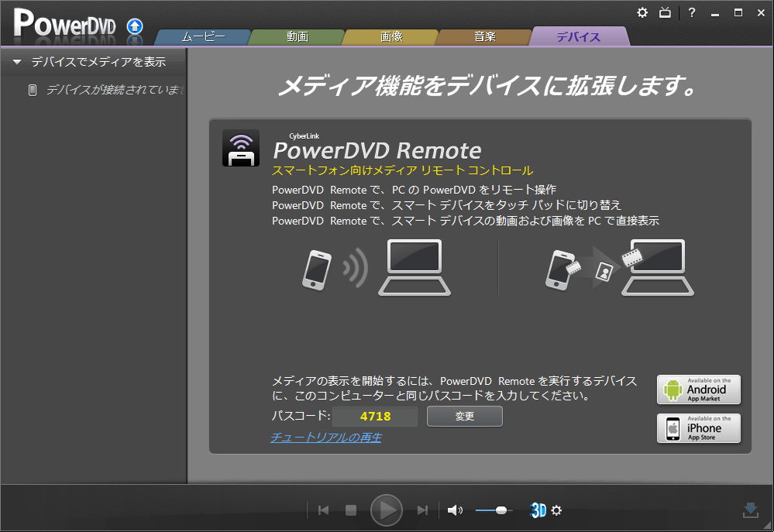Click the PowerDVD Remote app icon
Viewport: 774px width, 532px height.
241,148
